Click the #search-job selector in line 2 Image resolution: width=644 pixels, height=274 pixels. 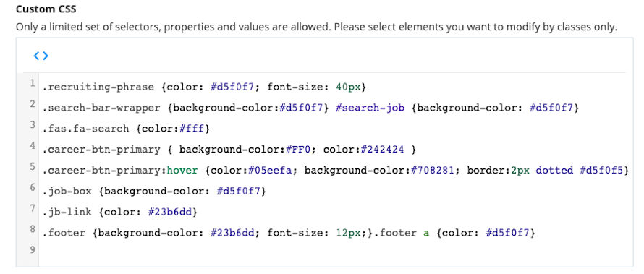pyautogui.click(x=369, y=108)
